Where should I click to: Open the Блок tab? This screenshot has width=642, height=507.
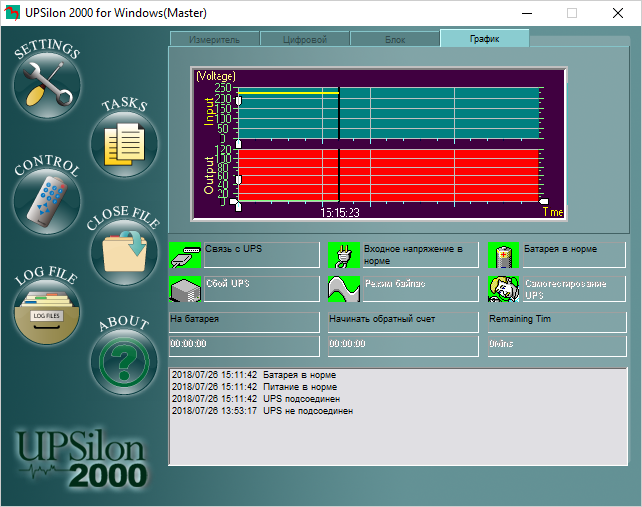[x=394, y=38]
